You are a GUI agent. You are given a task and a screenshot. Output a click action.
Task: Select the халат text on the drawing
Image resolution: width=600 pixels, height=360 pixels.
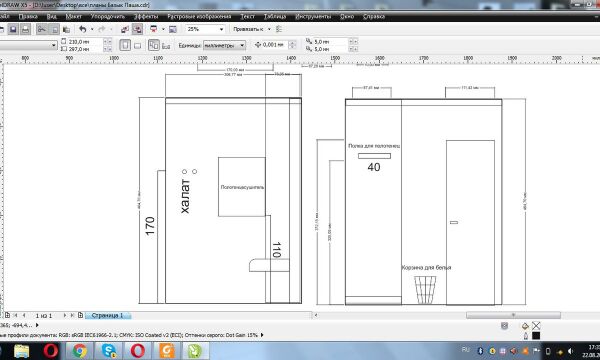click(x=185, y=196)
